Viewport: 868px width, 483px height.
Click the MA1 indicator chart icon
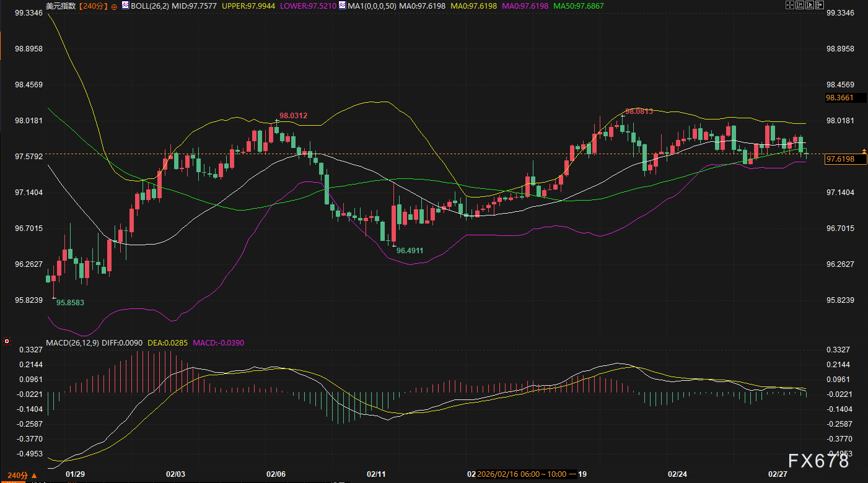[x=342, y=6]
